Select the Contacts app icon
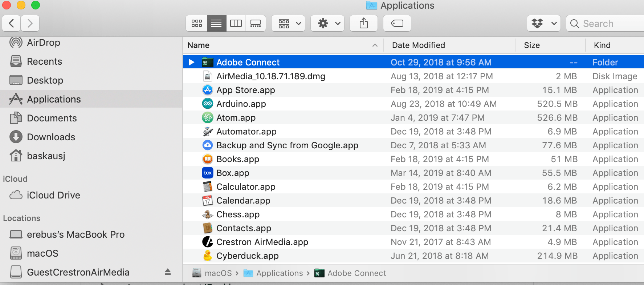644x285 pixels. 207,228
